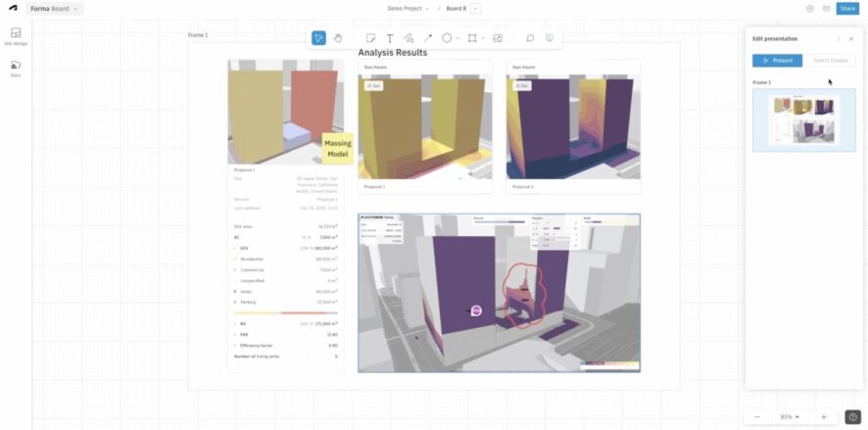Image resolution: width=868 pixels, height=430 pixels.
Task: Click the Share button
Action: (847, 8)
